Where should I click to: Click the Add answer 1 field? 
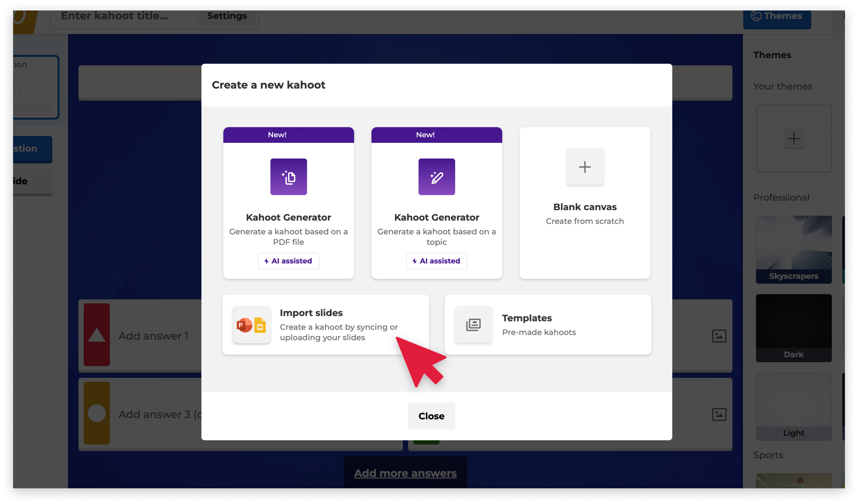153,336
